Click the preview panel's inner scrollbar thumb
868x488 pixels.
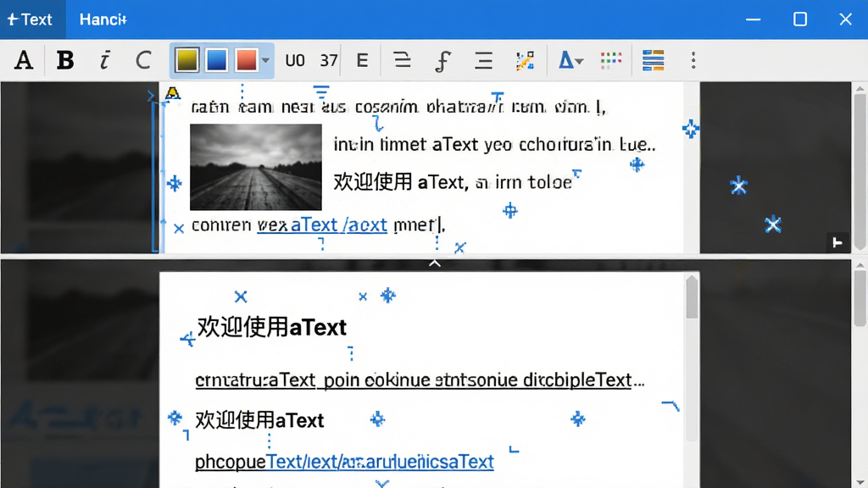pos(692,297)
